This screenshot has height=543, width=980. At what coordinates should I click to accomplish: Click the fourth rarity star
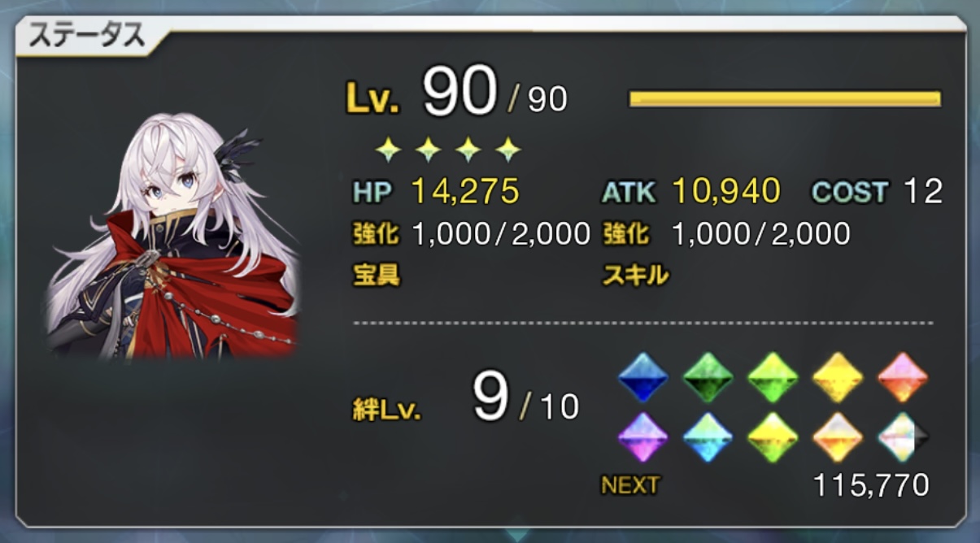[508, 149]
